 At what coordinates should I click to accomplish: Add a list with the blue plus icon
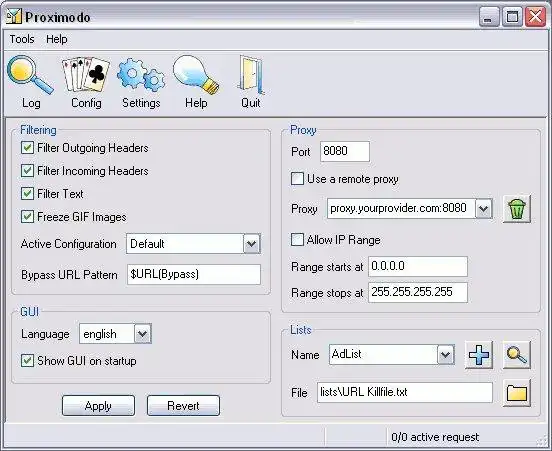click(479, 355)
